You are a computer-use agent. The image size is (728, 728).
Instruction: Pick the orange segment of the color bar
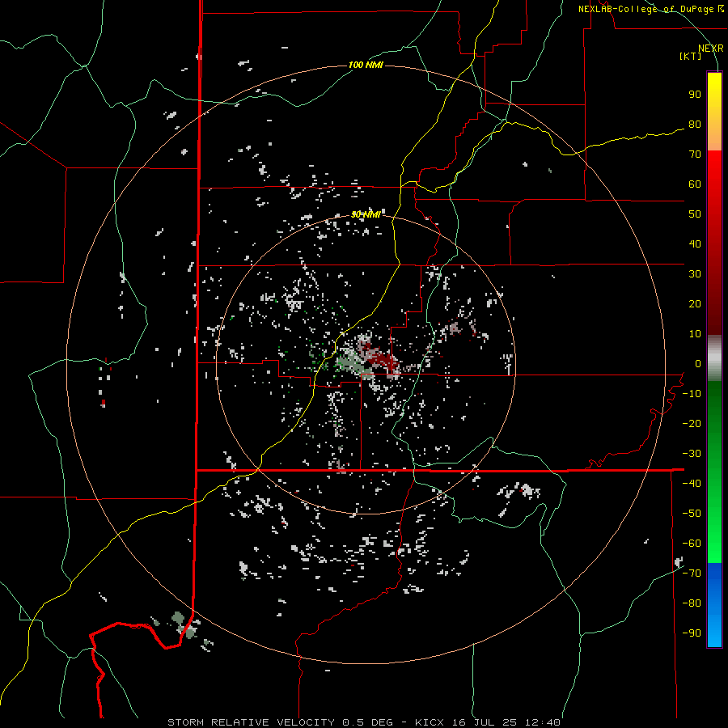pyautogui.click(x=714, y=137)
